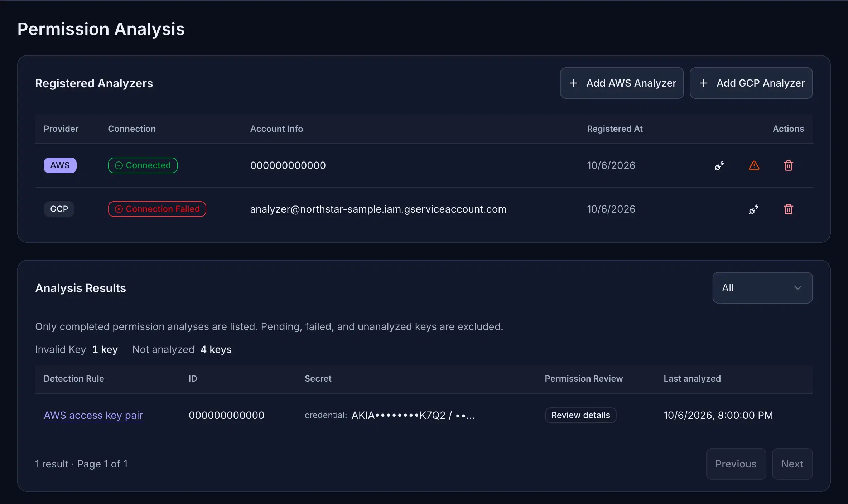
Task: Click the check icon in Connected badge
Action: [x=119, y=165]
